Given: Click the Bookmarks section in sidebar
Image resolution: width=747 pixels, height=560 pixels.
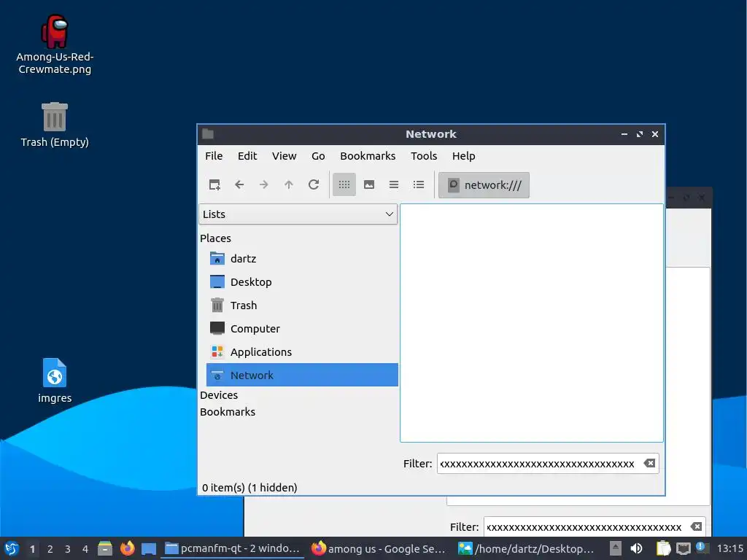Looking at the screenshot, I should pos(228,412).
